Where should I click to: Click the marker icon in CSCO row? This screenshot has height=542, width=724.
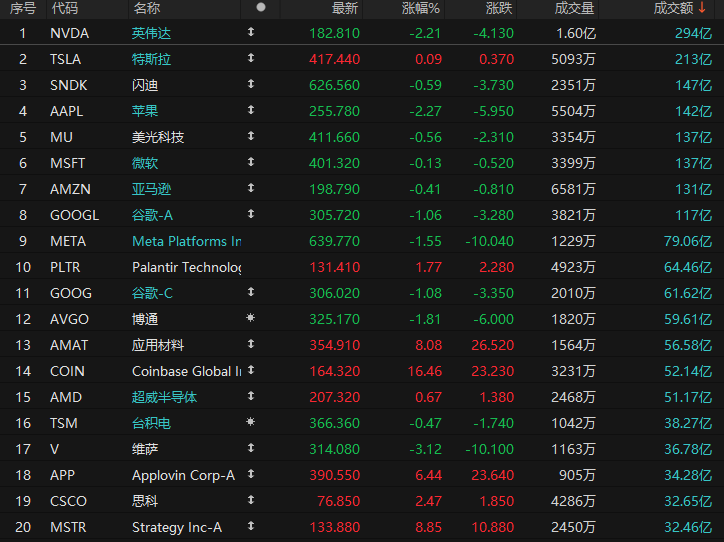click(x=251, y=500)
